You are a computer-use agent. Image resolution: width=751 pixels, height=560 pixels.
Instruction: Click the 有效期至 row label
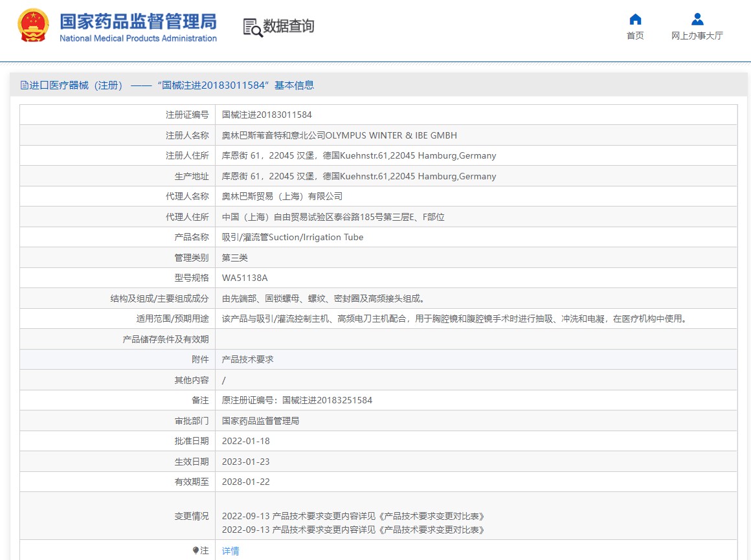192,482
